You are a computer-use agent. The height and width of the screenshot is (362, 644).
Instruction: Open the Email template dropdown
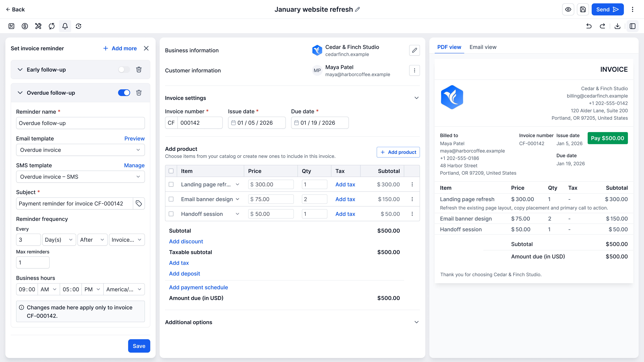(80, 150)
